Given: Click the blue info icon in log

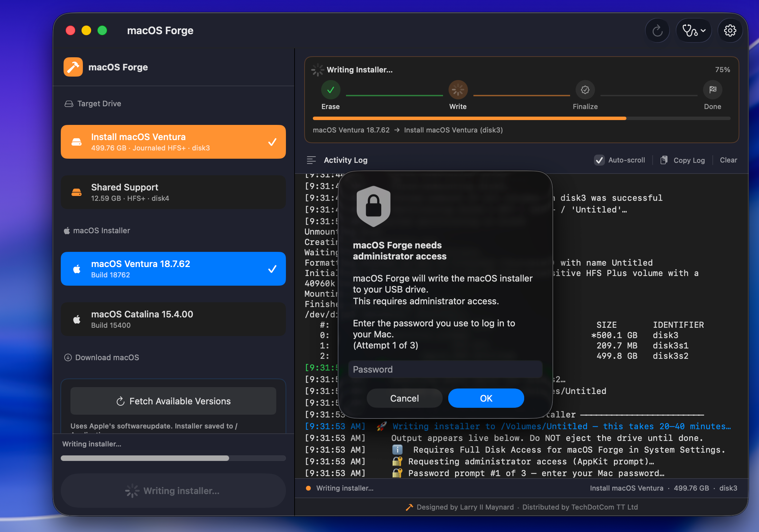Looking at the screenshot, I should (397, 450).
